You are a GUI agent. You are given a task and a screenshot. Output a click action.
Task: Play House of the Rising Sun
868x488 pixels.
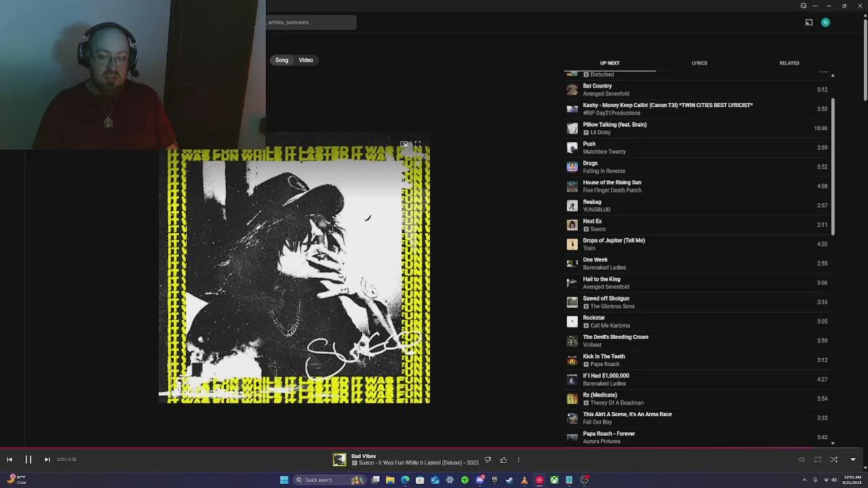[x=698, y=186]
